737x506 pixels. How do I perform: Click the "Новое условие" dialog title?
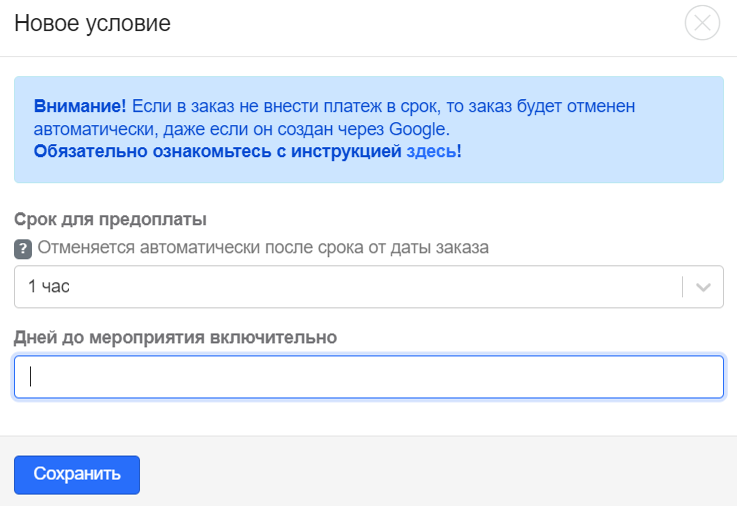[92, 23]
